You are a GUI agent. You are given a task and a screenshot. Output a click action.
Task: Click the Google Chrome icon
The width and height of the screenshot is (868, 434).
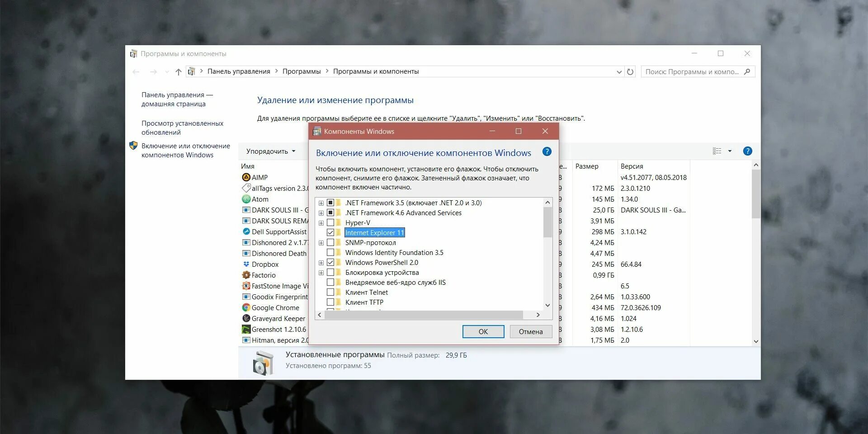(246, 307)
